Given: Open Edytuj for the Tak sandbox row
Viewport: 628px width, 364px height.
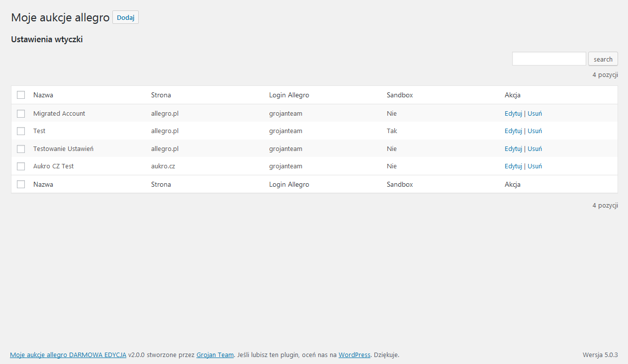Looking at the screenshot, I should pos(513,131).
